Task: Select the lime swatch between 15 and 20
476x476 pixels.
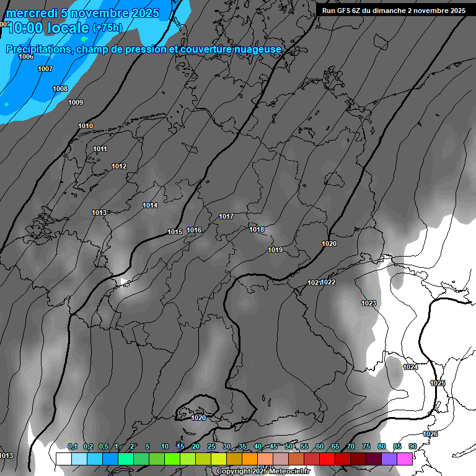Action: click(188, 459)
